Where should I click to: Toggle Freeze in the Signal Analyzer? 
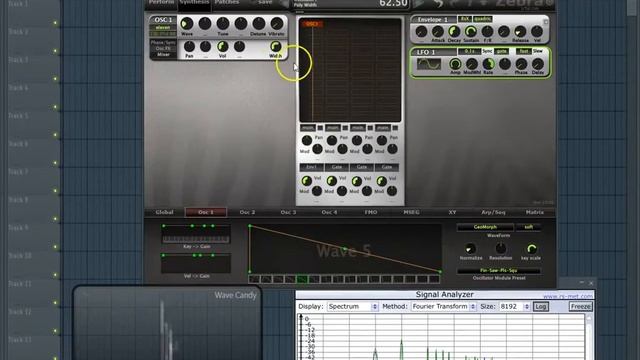(x=581, y=307)
